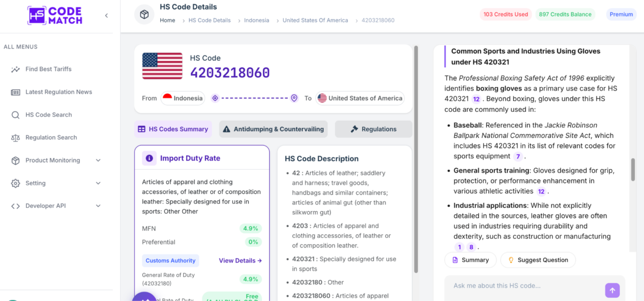Click United States Of America breadcrumb
The width and height of the screenshot is (644, 301).
tap(315, 20)
